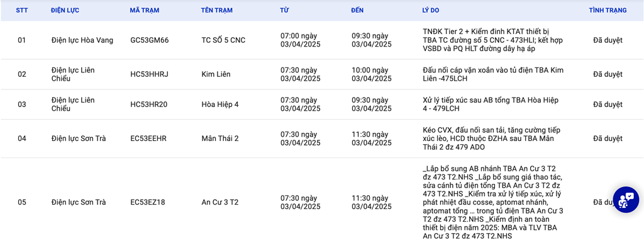
Task: Click the TÌNH TRẠNG column header
Action: pos(608,10)
